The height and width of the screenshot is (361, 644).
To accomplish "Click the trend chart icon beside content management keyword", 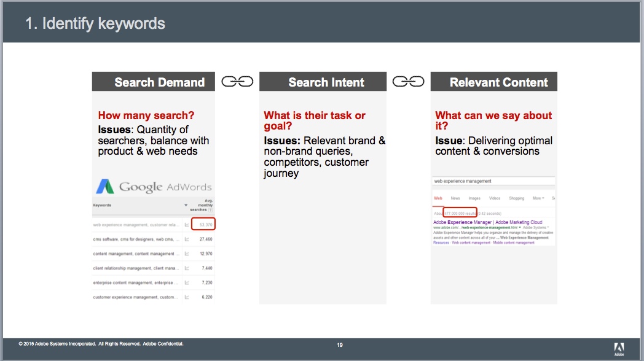I will tap(186, 254).
